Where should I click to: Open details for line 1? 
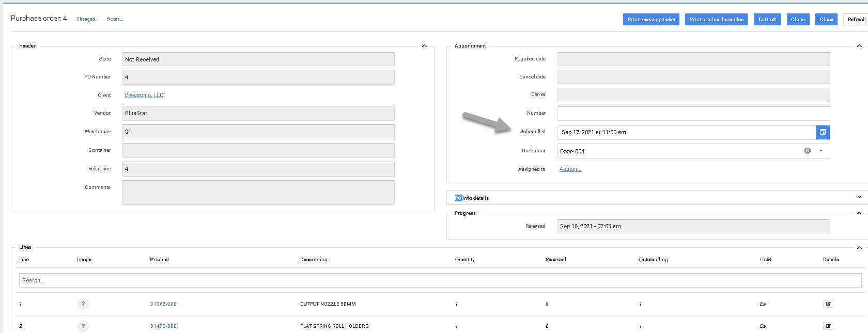[828, 304]
